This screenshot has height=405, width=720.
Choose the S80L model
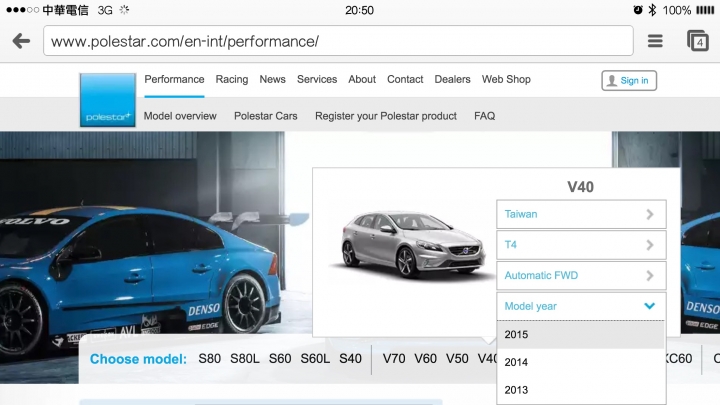click(x=245, y=359)
